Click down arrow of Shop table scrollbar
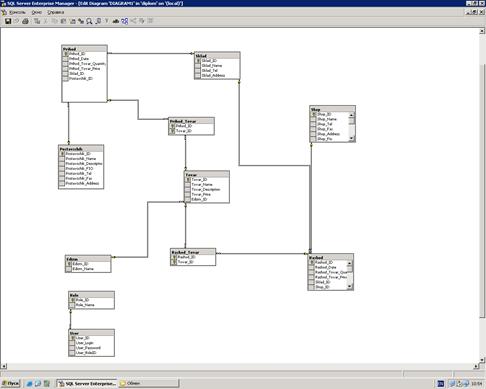Screen dimensions: 486x389 351,139
